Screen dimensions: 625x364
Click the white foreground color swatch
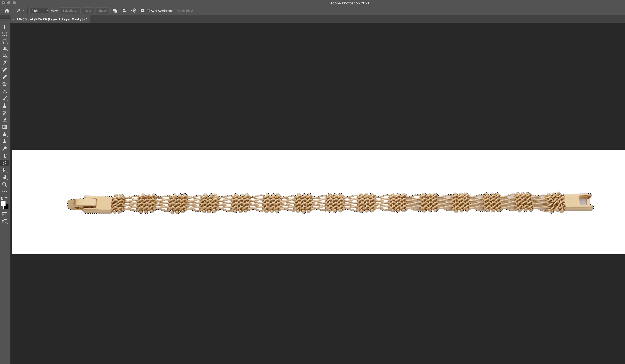tap(3, 204)
